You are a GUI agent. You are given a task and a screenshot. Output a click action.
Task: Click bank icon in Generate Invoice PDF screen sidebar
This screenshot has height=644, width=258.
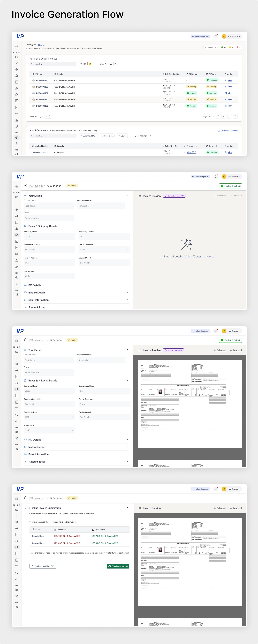coord(16,284)
